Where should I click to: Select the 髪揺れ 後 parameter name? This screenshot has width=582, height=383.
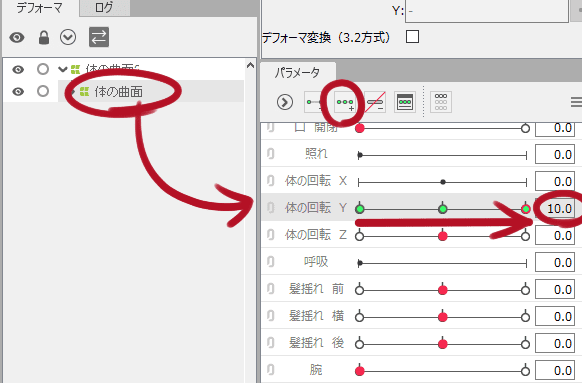[x=316, y=343]
